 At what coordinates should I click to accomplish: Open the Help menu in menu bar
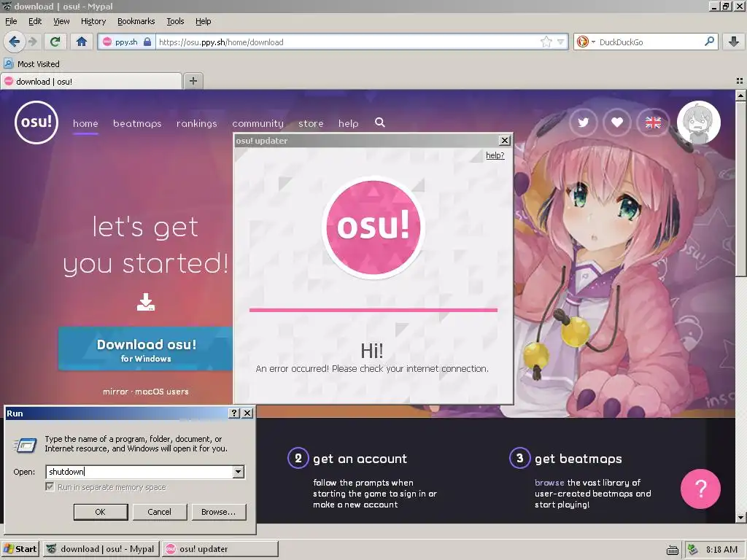(x=203, y=21)
